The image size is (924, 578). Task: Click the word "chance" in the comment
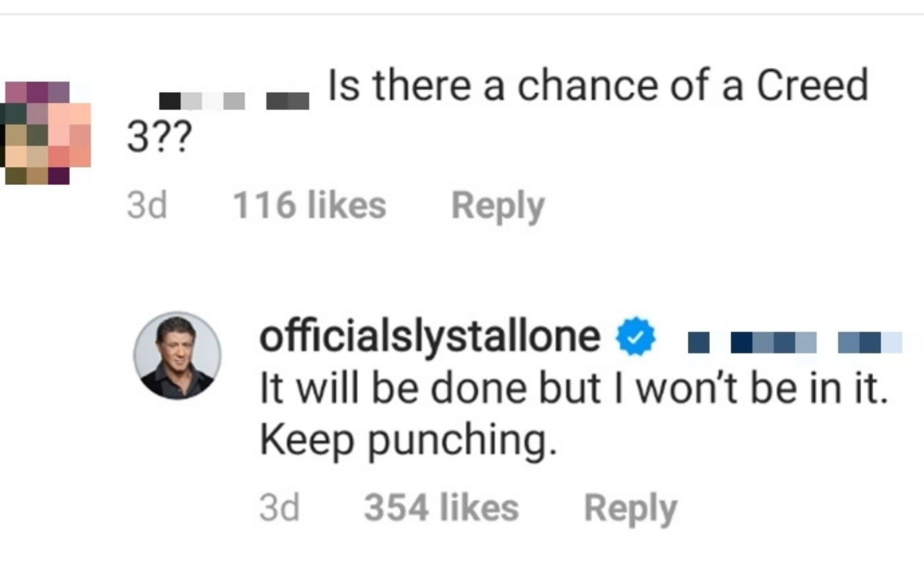(x=587, y=85)
